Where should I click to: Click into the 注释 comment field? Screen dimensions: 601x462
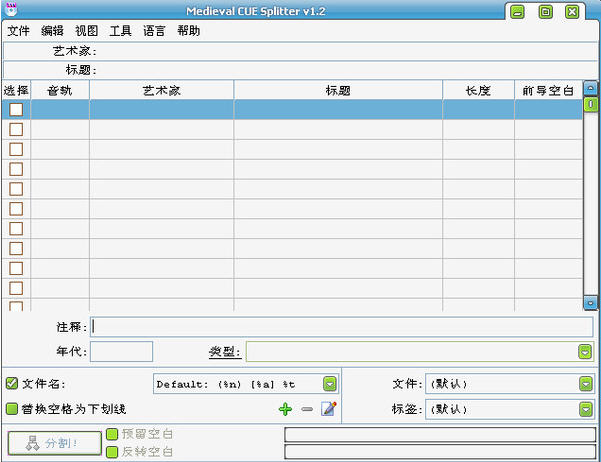[342, 327]
